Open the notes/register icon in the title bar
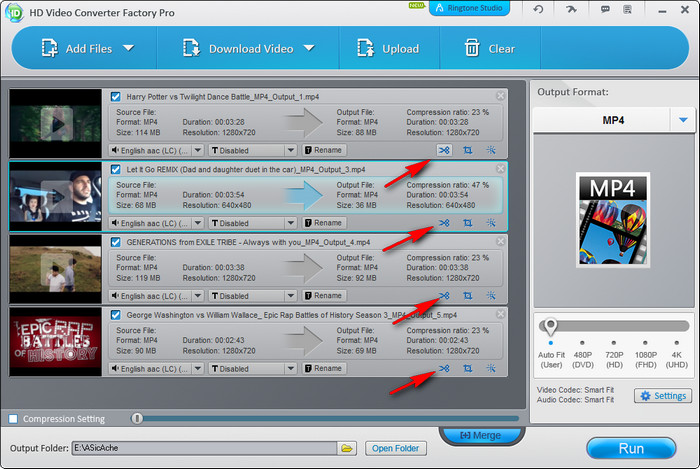Viewport: 700px width, 469px height. (627, 9)
